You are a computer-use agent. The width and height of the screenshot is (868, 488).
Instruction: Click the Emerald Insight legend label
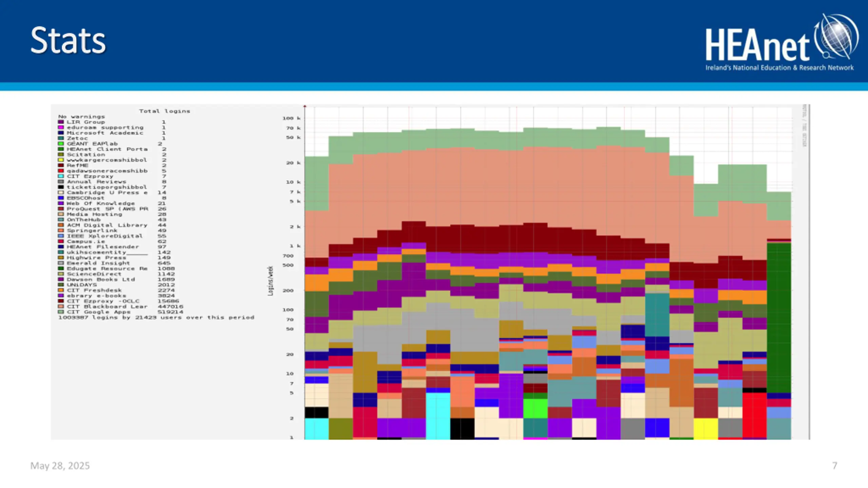[x=98, y=263]
